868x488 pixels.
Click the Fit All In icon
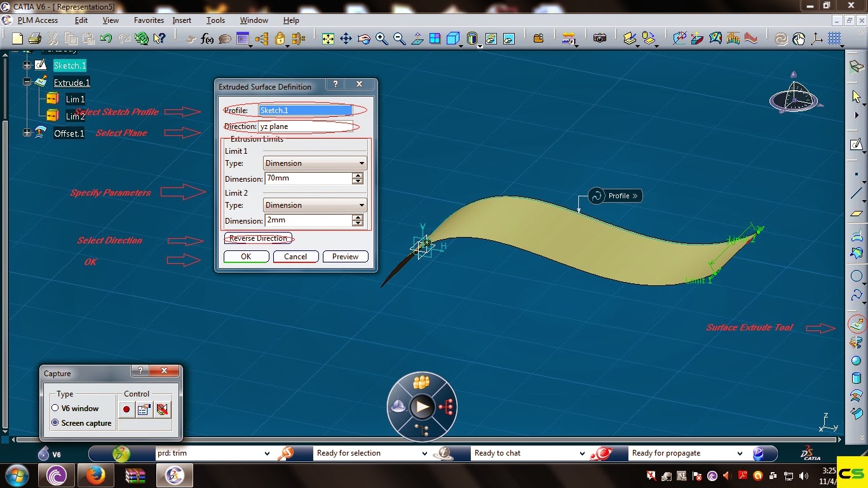tap(328, 39)
